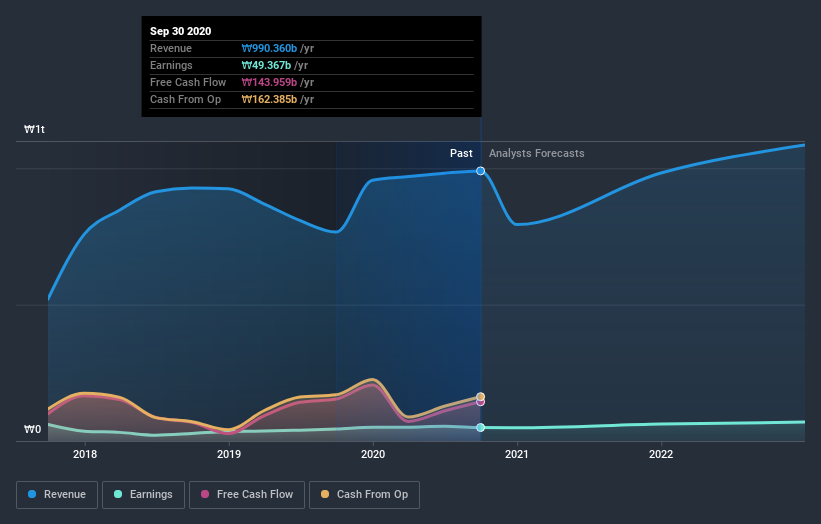This screenshot has width=821, height=524.
Task: Click the ₩162.385b cash from op value
Action: 269,99
